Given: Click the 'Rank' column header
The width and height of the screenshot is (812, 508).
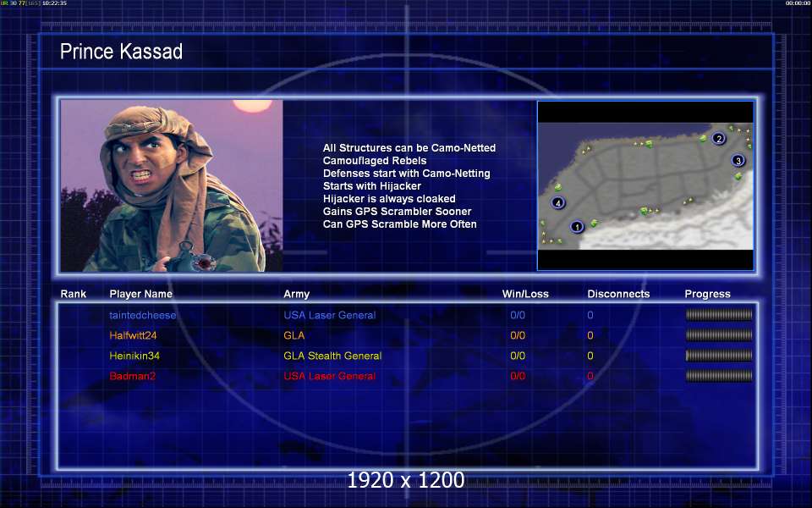Looking at the screenshot, I should pos(73,294).
